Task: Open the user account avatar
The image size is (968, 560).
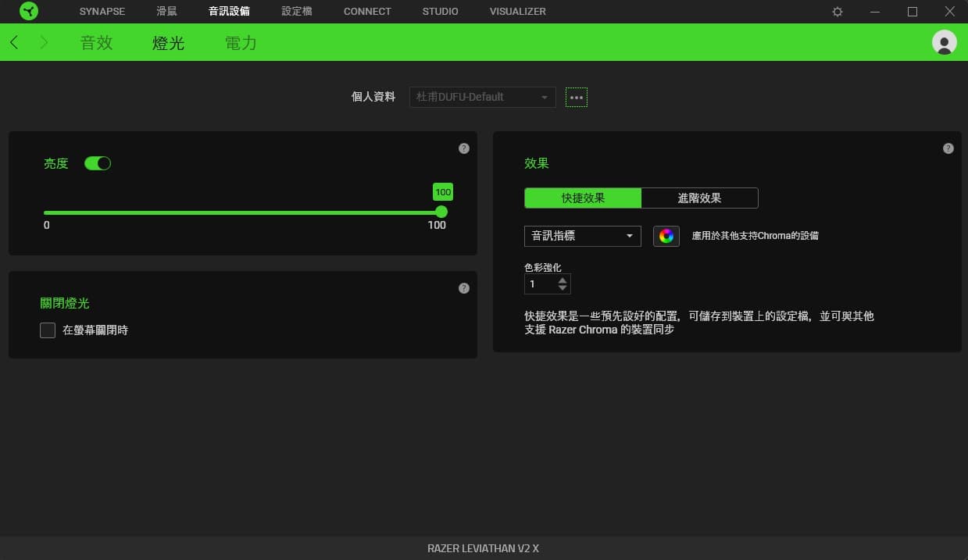Action: [x=944, y=42]
